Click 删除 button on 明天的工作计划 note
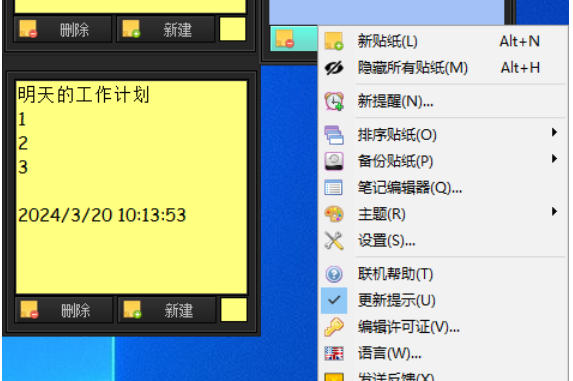 coord(64,310)
